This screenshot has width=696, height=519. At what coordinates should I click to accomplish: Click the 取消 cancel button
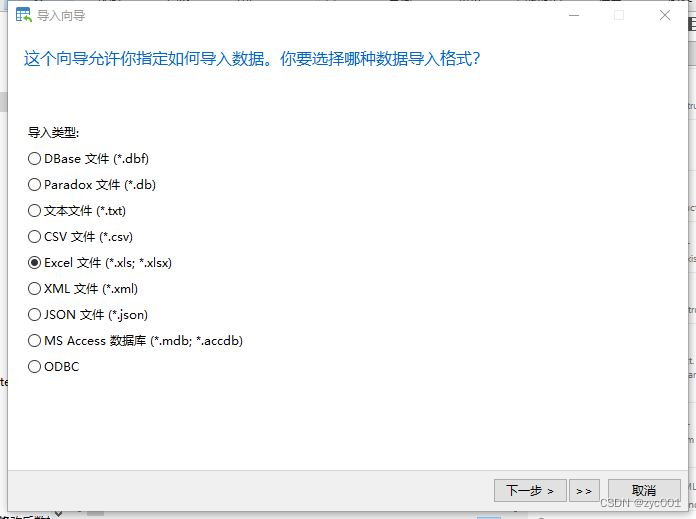pyautogui.click(x=644, y=491)
